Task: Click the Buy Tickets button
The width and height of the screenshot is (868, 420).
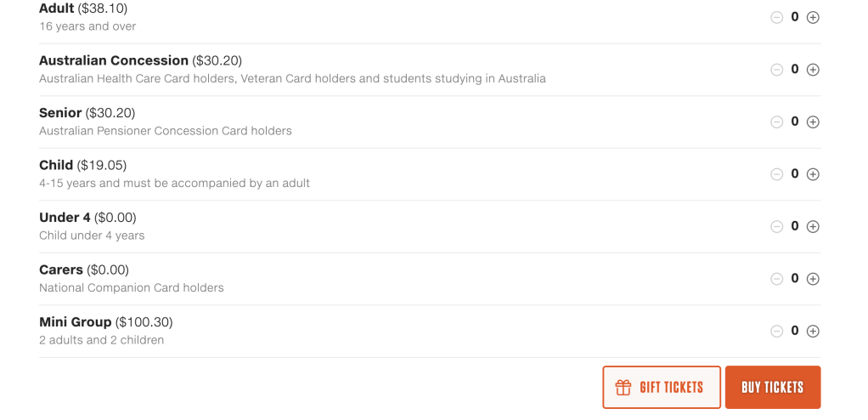Action: click(x=772, y=388)
